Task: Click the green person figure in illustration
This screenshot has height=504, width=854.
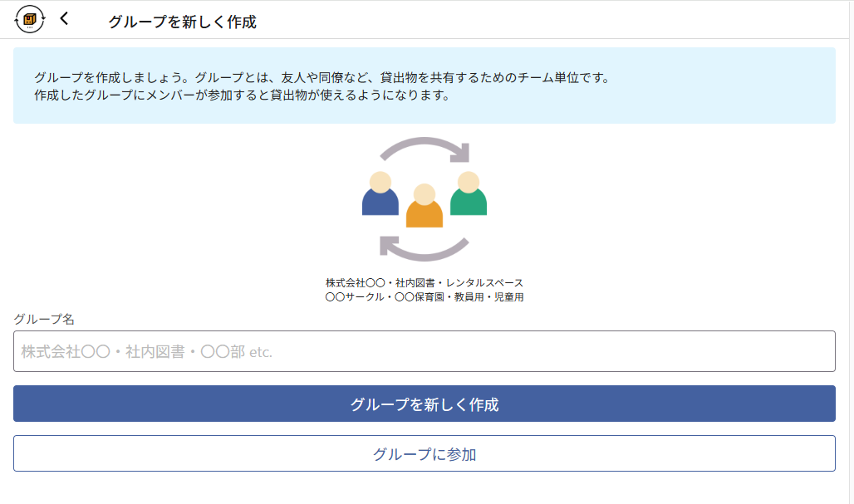Action: (469, 193)
